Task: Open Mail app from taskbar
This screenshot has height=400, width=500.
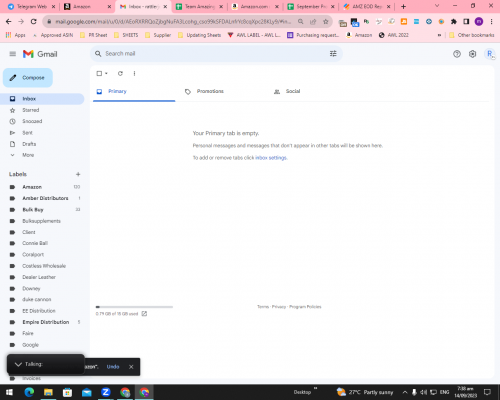Action: pyautogui.click(x=87, y=392)
